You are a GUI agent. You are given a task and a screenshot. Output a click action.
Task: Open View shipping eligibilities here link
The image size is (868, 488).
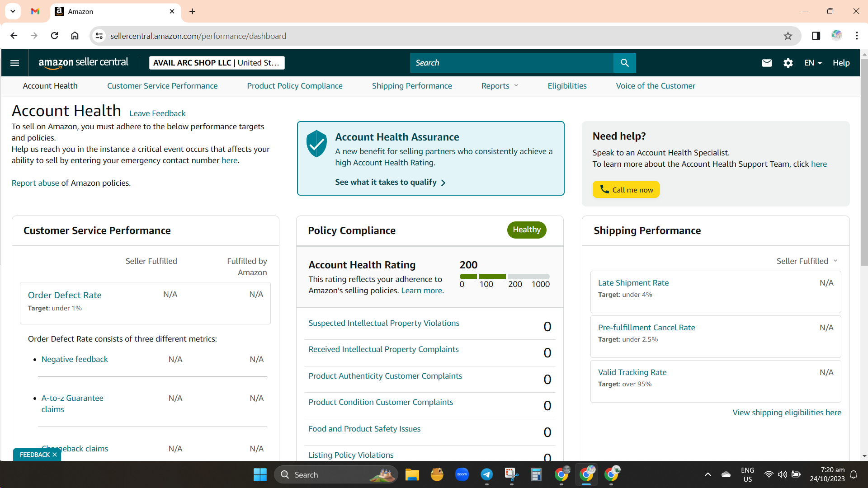click(787, 413)
